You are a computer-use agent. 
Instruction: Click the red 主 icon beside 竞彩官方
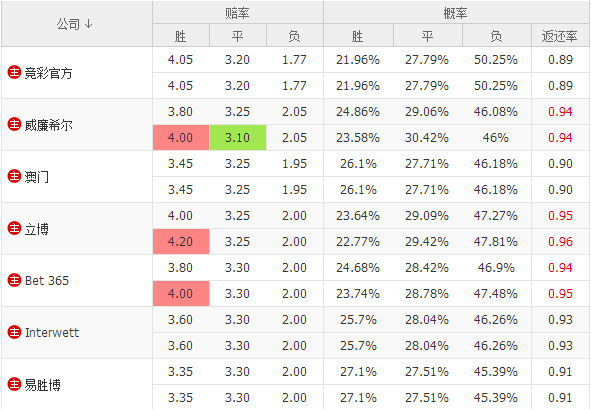point(14,72)
